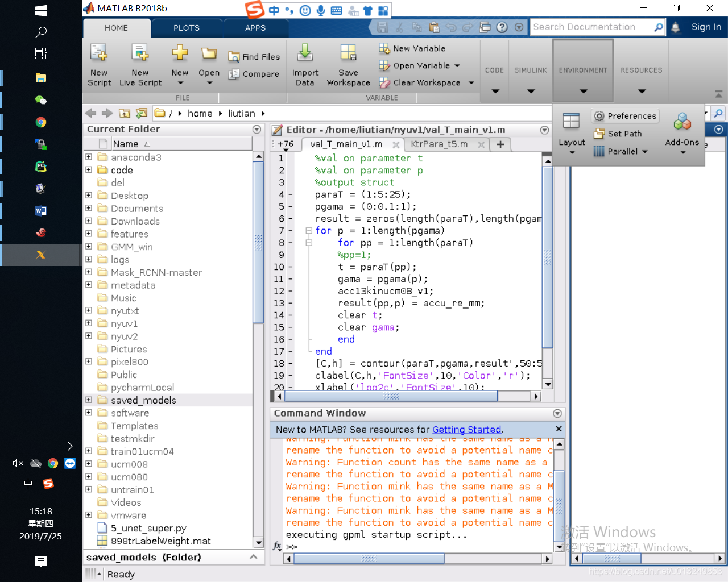Click Clear Workspace icon
The height and width of the screenshot is (582, 728).
coord(384,83)
